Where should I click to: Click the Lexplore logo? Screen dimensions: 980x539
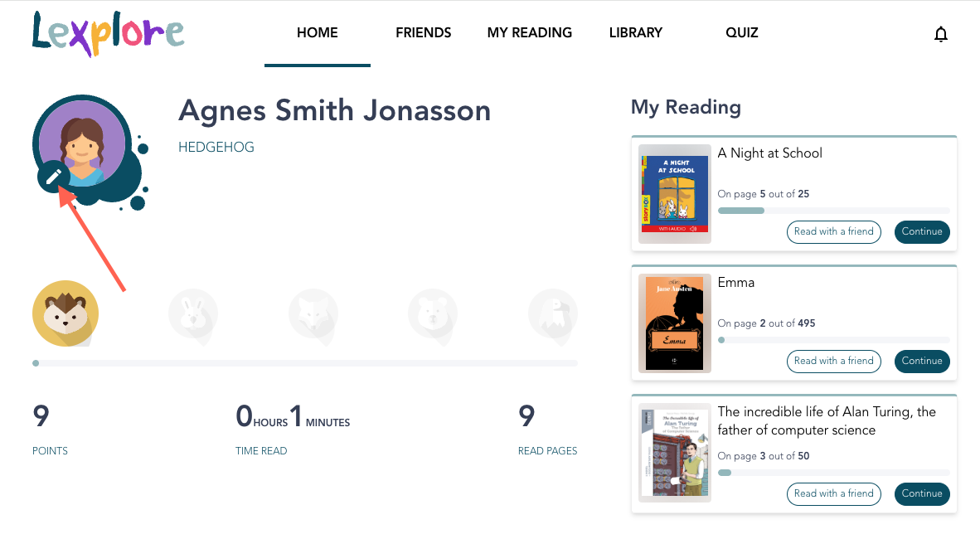point(108,33)
